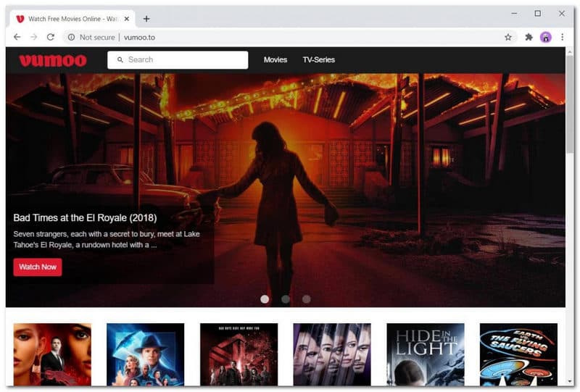Open a new tab with plus button
This screenshot has height=392, width=580.
146,19
